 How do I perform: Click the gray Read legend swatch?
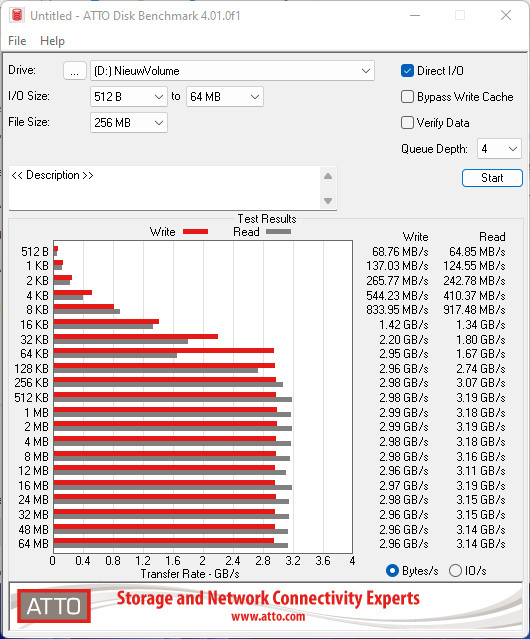tap(279, 231)
